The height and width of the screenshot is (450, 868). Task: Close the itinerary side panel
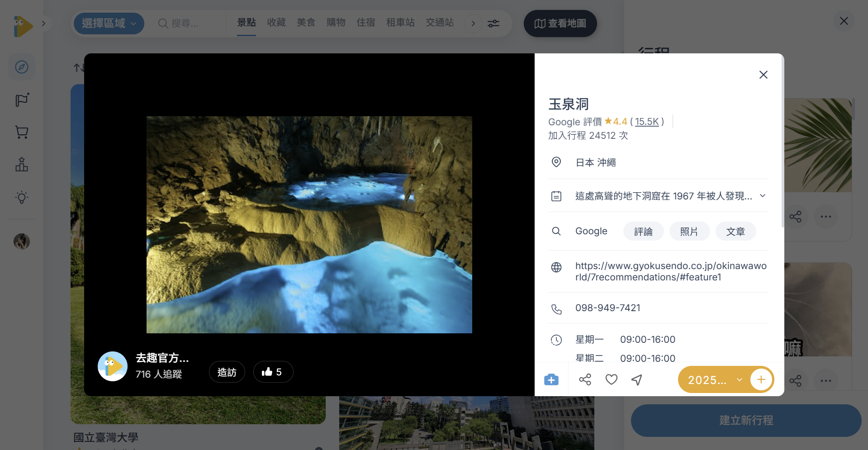coord(844,21)
